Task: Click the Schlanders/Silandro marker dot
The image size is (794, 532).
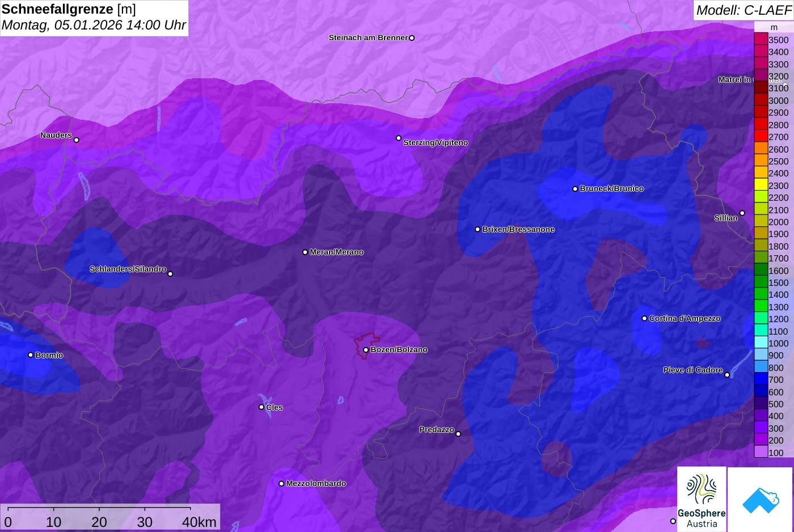Action: pyautogui.click(x=170, y=274)
